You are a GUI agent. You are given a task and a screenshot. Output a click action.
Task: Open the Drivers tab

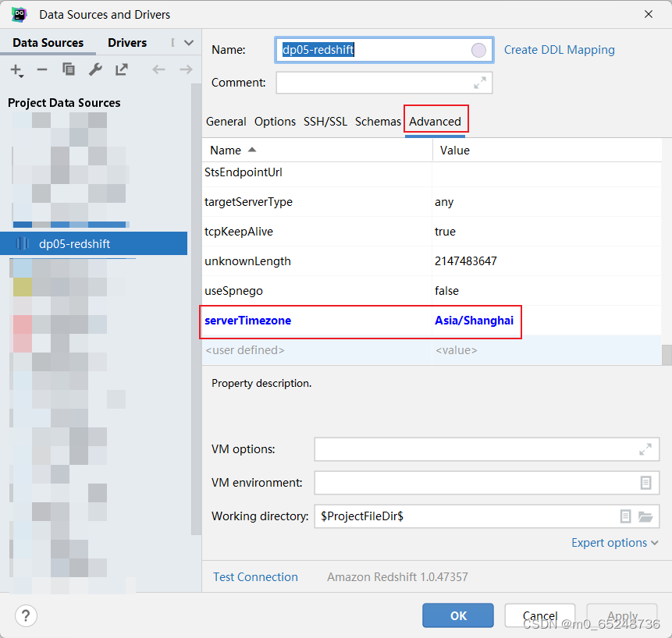pos(126,42)
